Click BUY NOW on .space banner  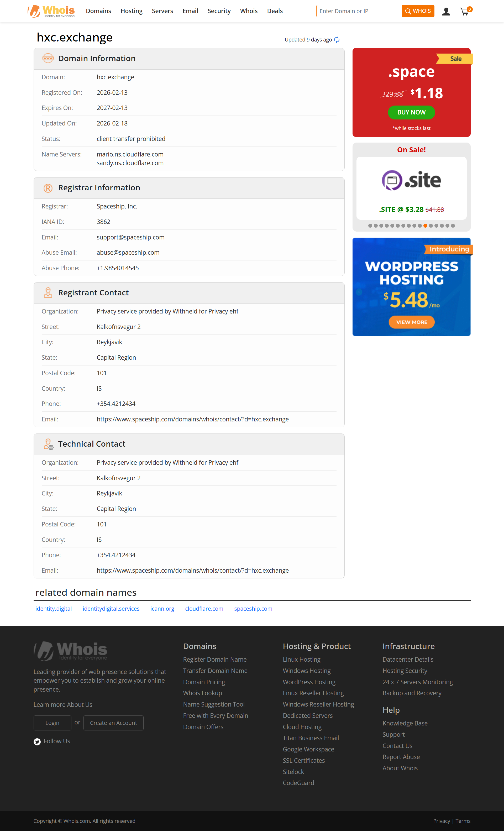[411, 112]
